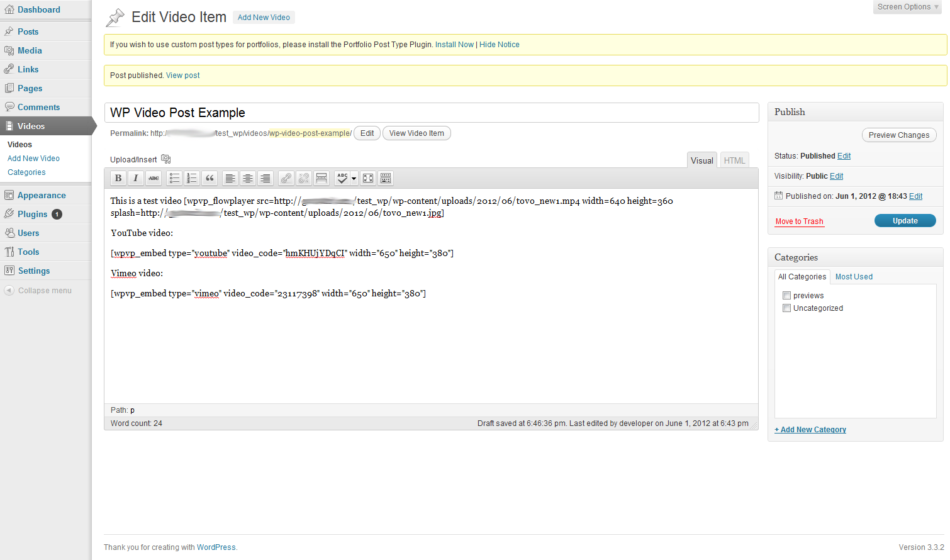950x560 pixels.
Task: Click the Update button
Action: [905, 221]
